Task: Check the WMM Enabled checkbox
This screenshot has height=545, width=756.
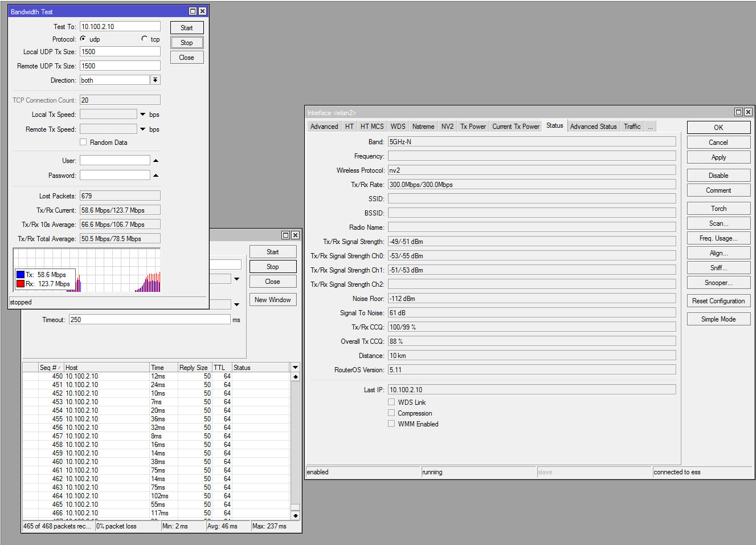Action: [x=391, y=424]
